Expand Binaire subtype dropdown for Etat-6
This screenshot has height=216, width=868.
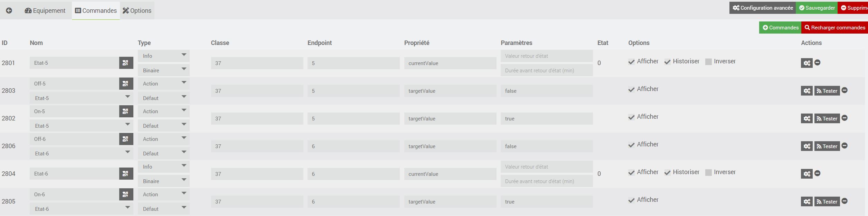tap(163, 181)
